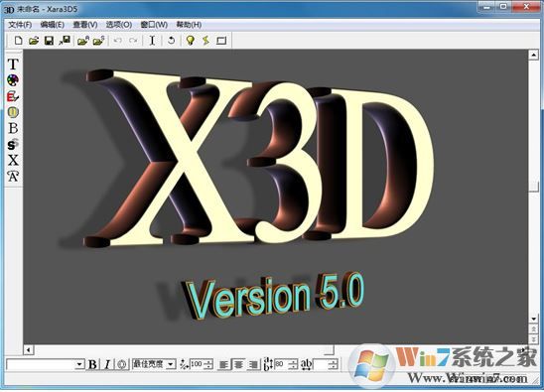Align text center
The width and height of the screenshot is (544, 392).
pyautogui.click(x=238, y=364)
